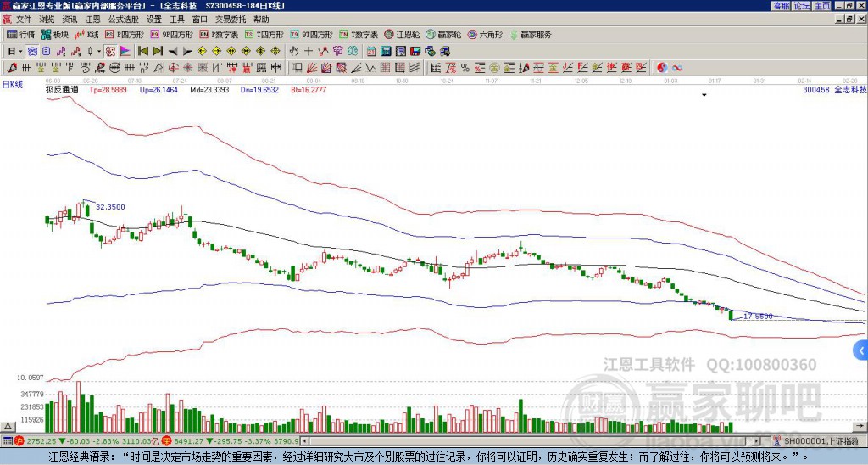
Task: Select the percent % drawing tool
Action: [x=465, y=68]
